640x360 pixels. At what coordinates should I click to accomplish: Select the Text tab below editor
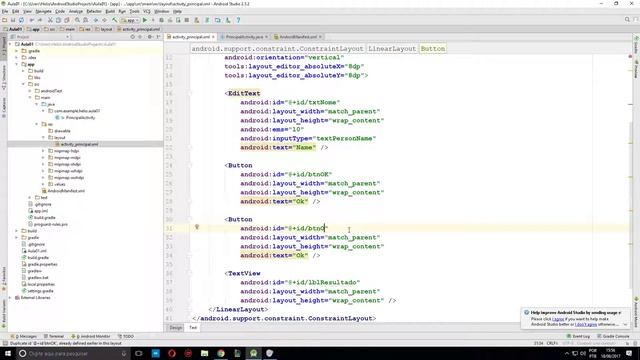point(193,328)
